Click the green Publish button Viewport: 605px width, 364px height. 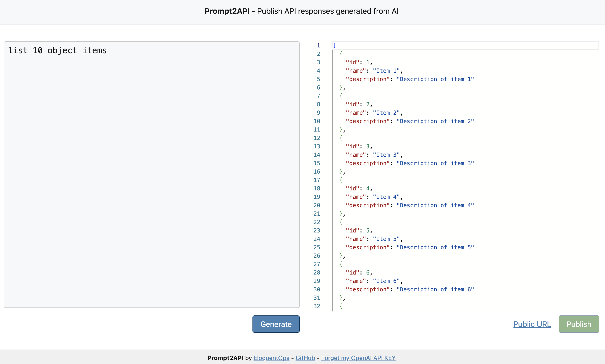pyautogui.click(x=579, y=324)
